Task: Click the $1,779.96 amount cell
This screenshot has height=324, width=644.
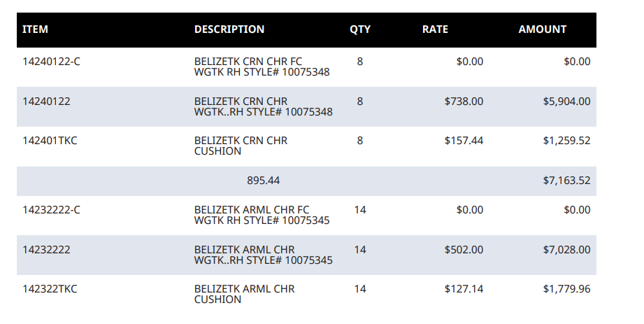Action: point(566,289)
